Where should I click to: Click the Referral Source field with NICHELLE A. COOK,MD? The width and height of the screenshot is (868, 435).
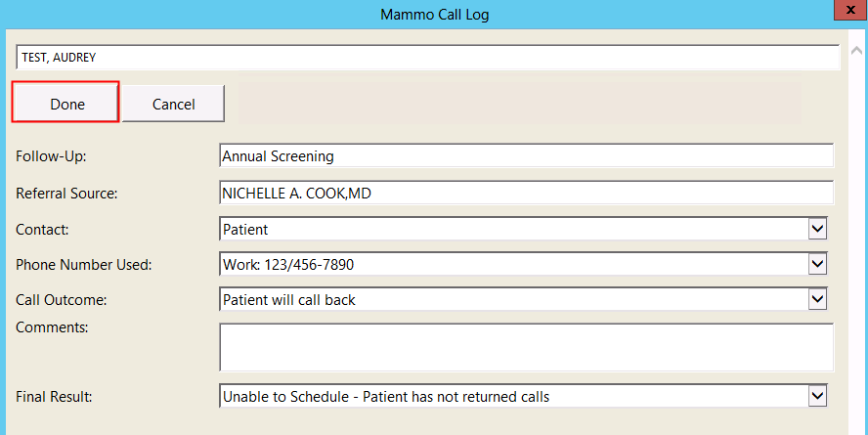pyautogui.click(x=526, y=194)
